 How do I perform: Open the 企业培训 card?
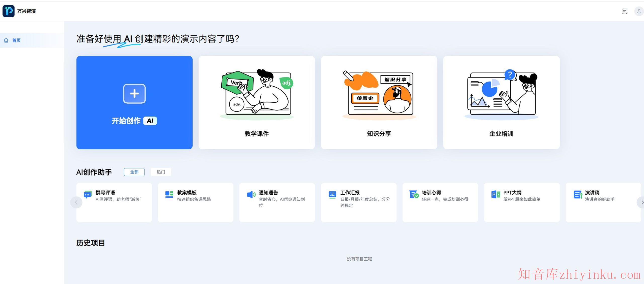point(501,103)
